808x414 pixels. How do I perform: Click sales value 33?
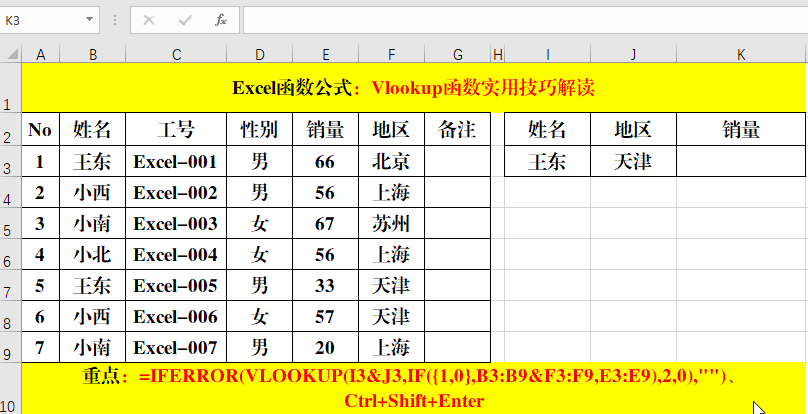coord(326,286)
